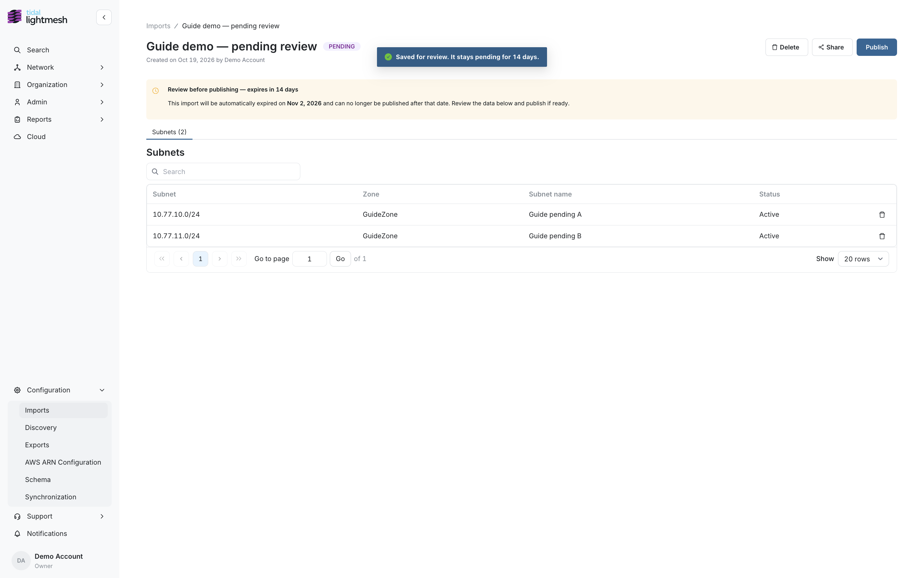Select page 1 in the pagination
Viewport: 924px width, 578px height.
[201, 259]
